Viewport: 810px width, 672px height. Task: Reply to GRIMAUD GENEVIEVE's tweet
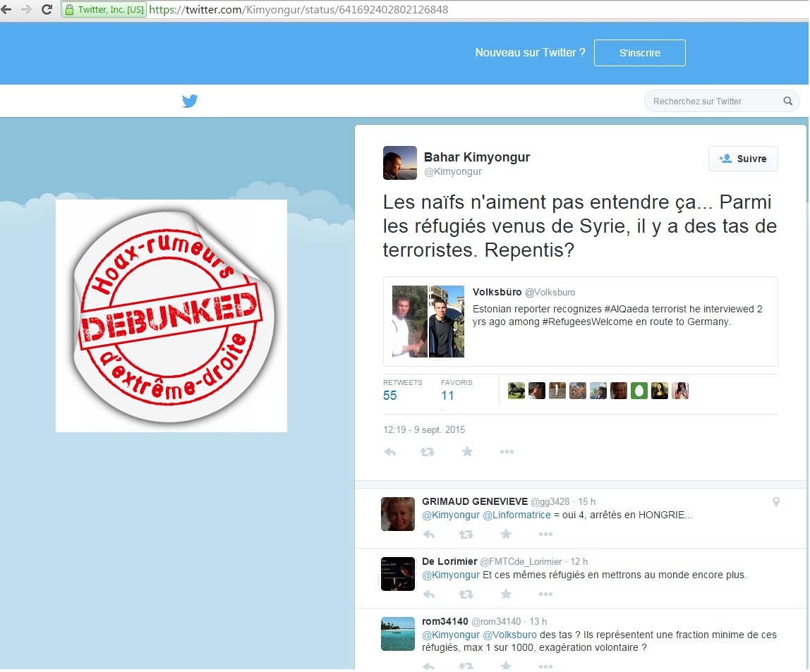(429, 534)
